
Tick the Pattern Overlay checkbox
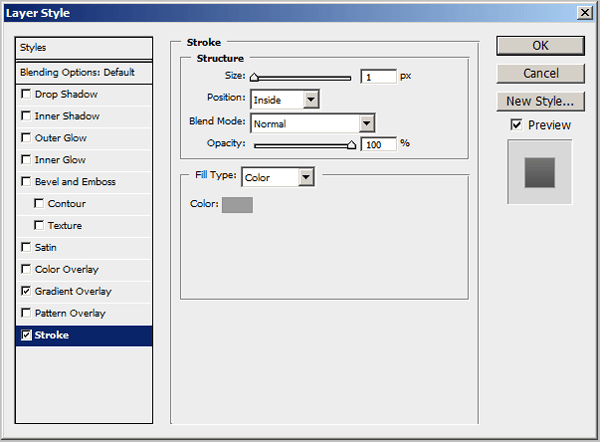click(x=26, y=313)
